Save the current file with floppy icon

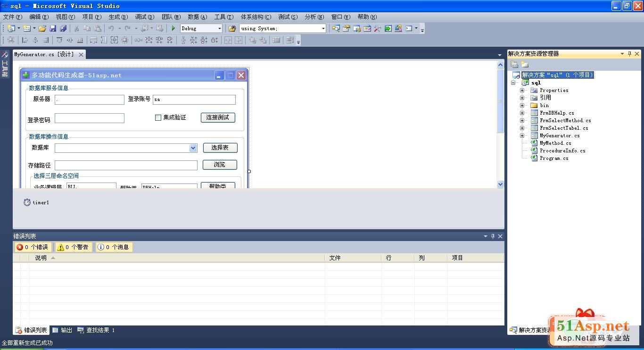click(53, 28)
